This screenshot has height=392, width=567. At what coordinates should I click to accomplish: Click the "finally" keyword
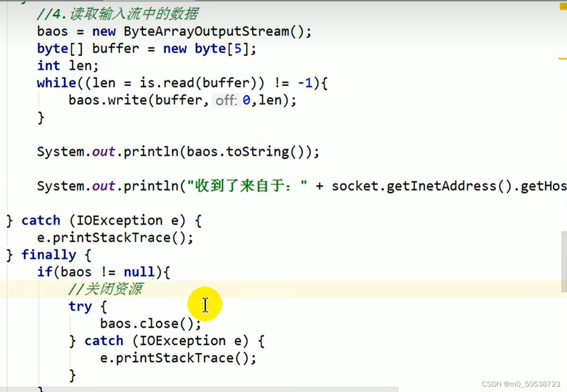click(x=49, y=255)
